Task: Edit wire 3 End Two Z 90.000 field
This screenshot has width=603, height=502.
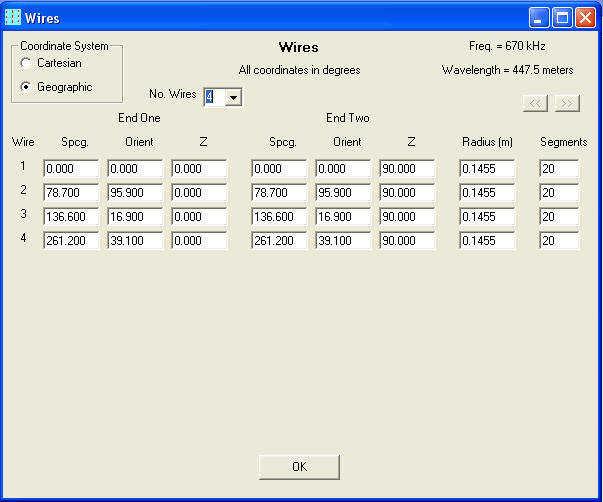Action: [x=407, y=217]
